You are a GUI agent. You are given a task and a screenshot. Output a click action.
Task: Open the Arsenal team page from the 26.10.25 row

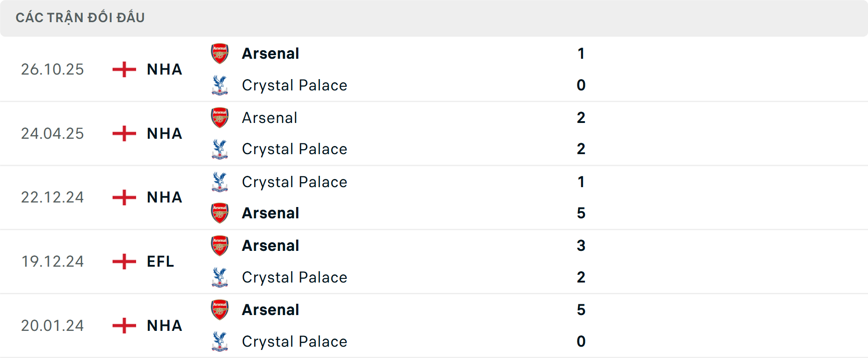click(x=270, y=53)
